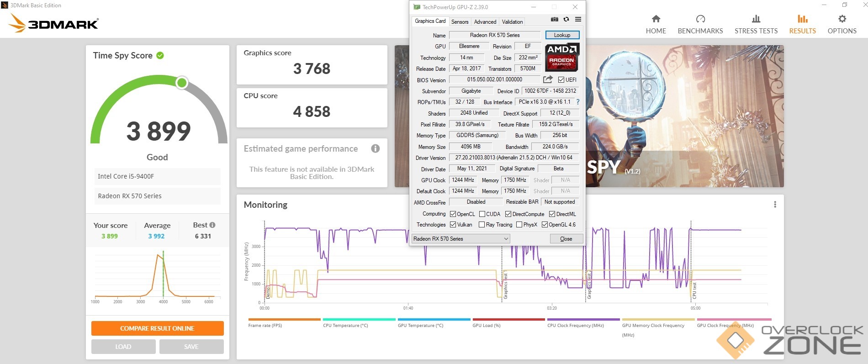Click the Bus Interface question mark

577,102
